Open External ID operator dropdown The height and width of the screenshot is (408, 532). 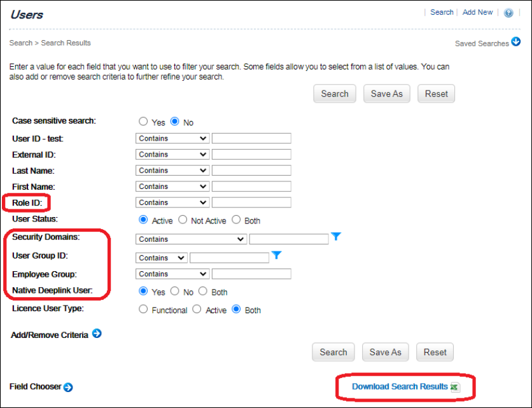(172, 155)
